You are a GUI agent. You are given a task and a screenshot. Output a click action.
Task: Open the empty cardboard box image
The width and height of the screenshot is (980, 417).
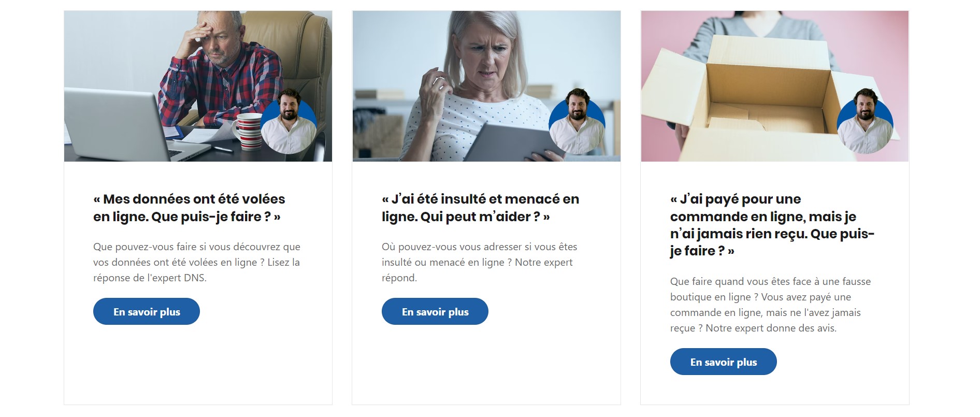point(775,86)
